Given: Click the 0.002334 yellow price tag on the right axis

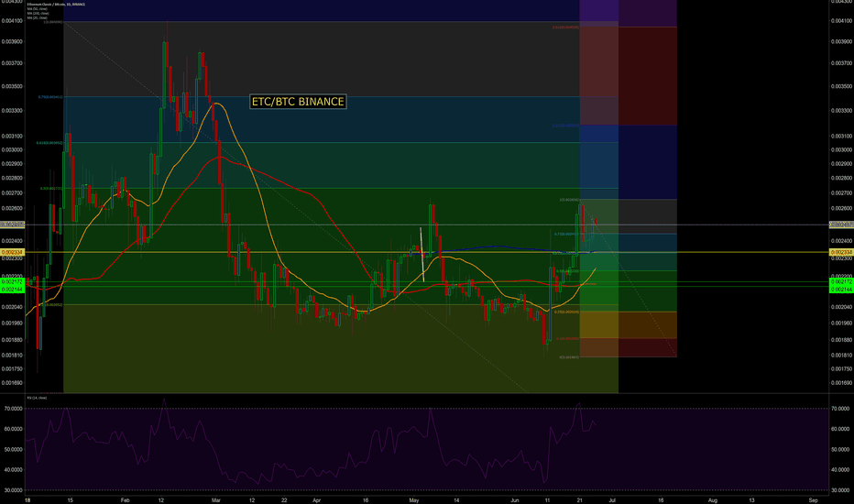Looking at the screenshot, I should (x=841, y=252).
